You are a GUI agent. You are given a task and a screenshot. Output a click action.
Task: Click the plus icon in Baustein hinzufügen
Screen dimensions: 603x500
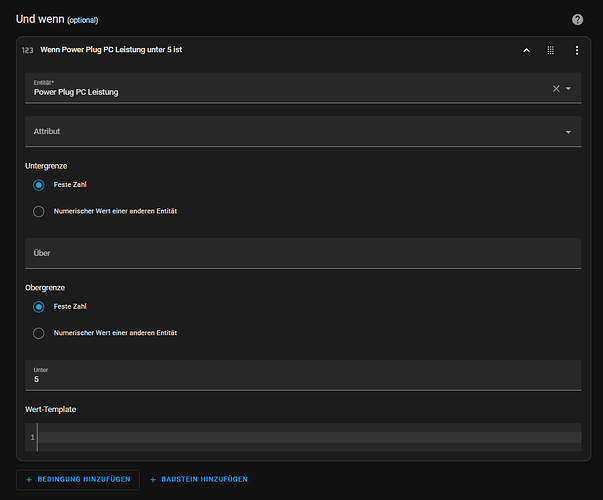pyautogui.click(x=153, y=480)
